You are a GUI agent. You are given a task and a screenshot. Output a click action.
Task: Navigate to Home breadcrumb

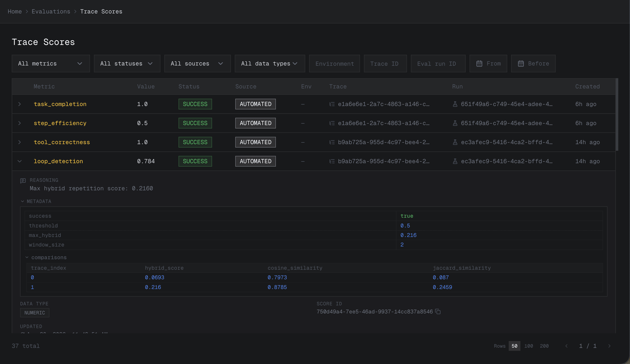click(15, 11)
